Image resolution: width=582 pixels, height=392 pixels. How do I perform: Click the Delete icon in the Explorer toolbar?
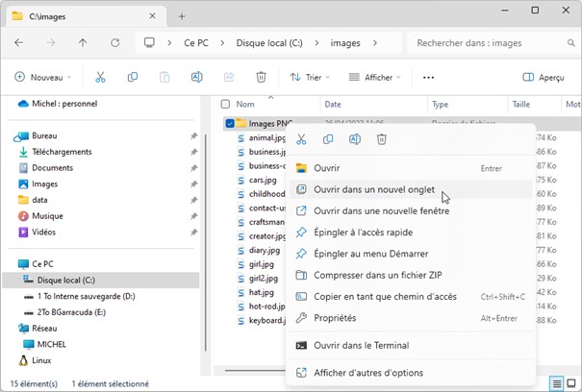point(261,77)
